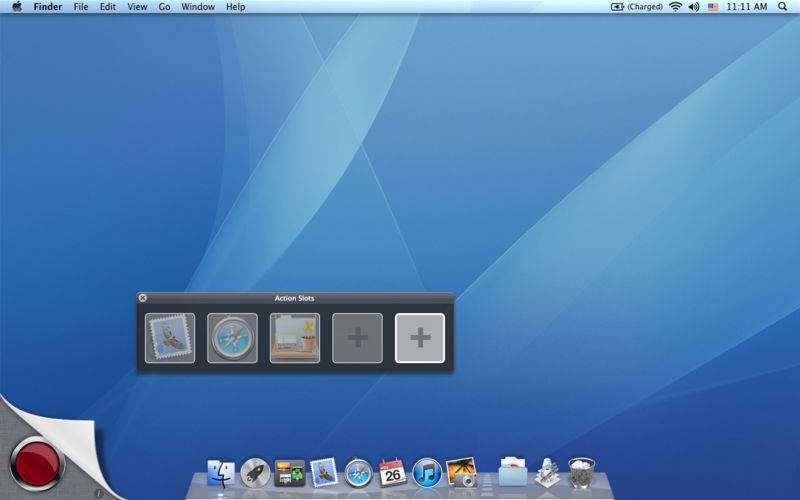Select the Preview action slot thumbnail
Screen dimensions: 800x500
(295, 338)
